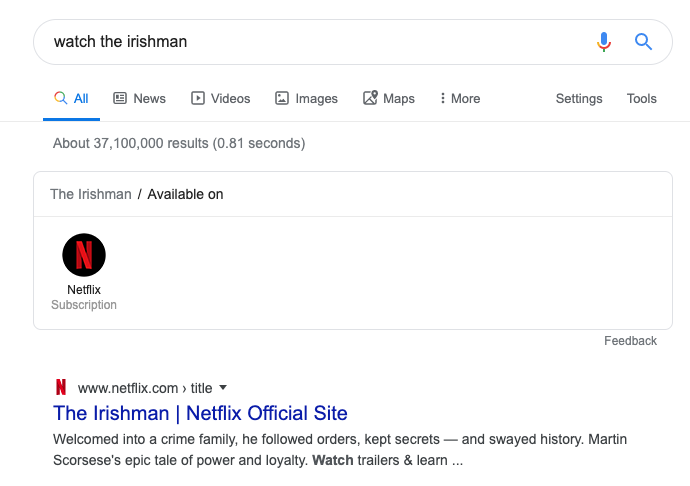690x486 pixels.
Task: Expand the arrow next to netflix.com URL
Action: pyautogui.click(x=223, y=388)
